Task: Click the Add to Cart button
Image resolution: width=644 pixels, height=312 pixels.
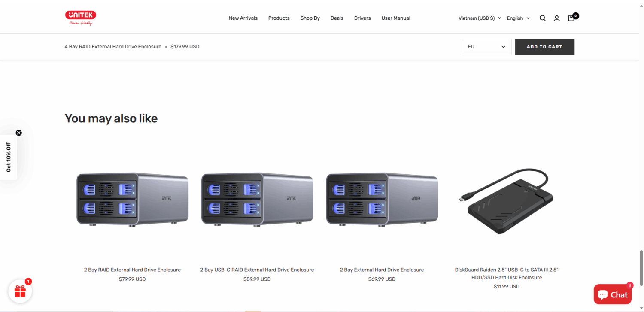Action: click(x=544, y=47)
